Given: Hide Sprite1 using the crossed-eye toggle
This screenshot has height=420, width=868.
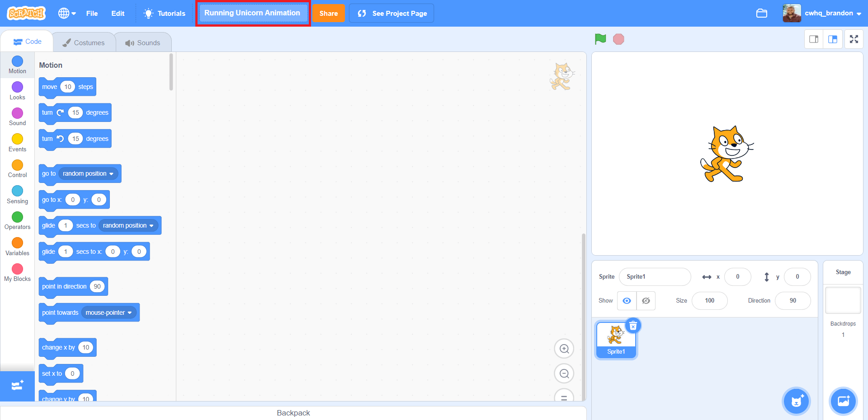Looking at the screenshot, I should tap(646, 300).
